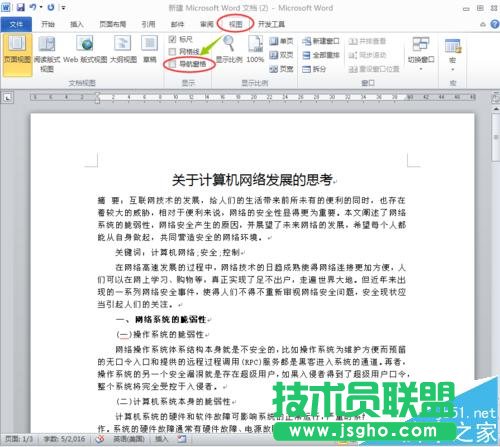
Task: Click 拆分 (Split) window
Action: point(314,69)
